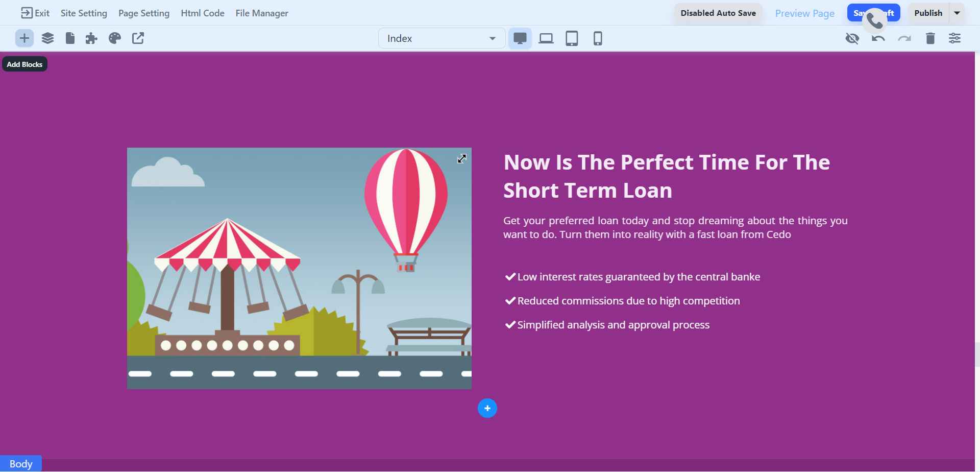This screenshot has height=472, width=980.
Task: Open the pages document icon
Action: tap(70, 38)
